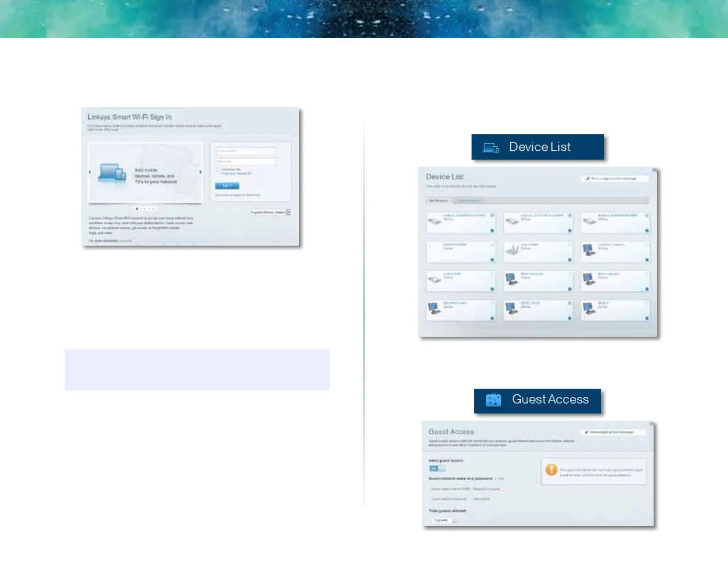The width and height of the screenshot is (728, 563).
Task: Click the carousel next arrow on Sign In
Action: coord(200,172)
